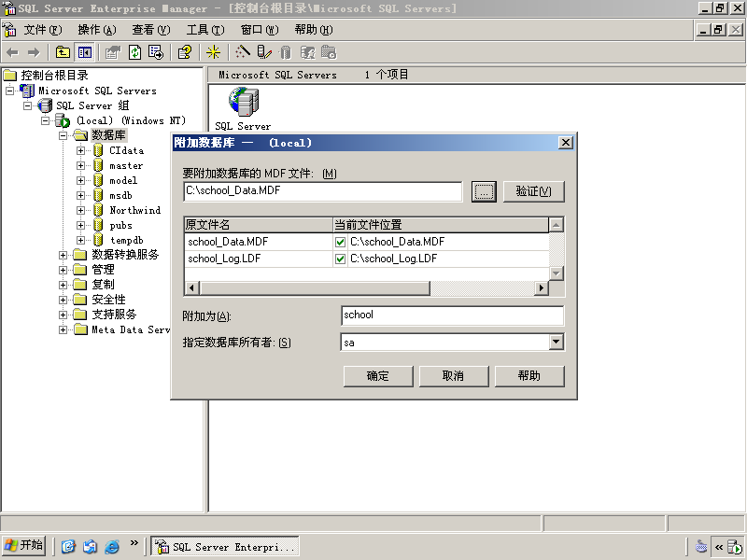Click the 确定 button

(x=378, y=376)
